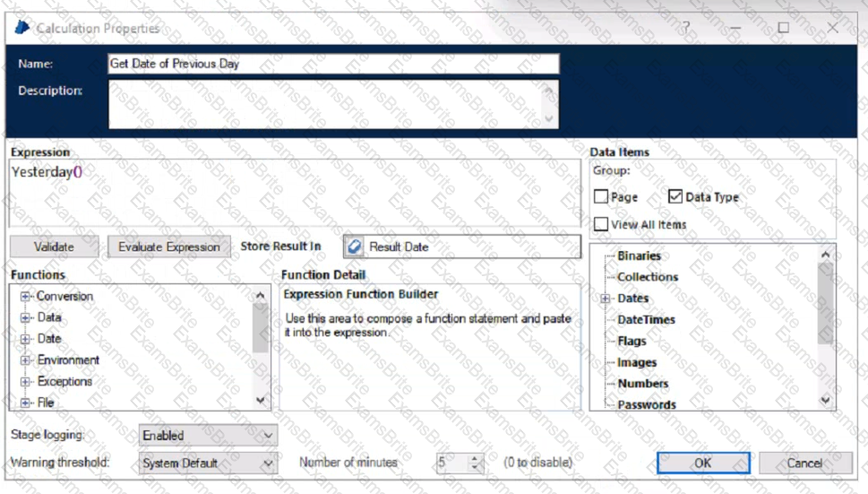Open the Stage logging dropdown

tap(208, 436)
